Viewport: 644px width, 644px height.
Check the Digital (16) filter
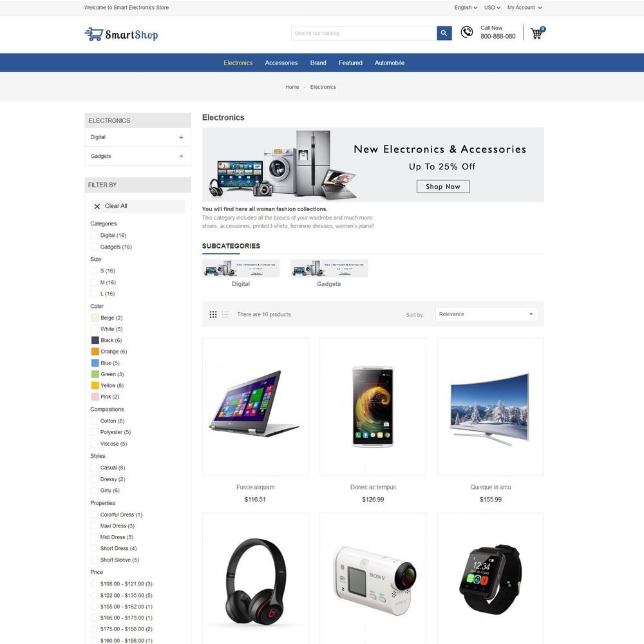coord(95,235)
